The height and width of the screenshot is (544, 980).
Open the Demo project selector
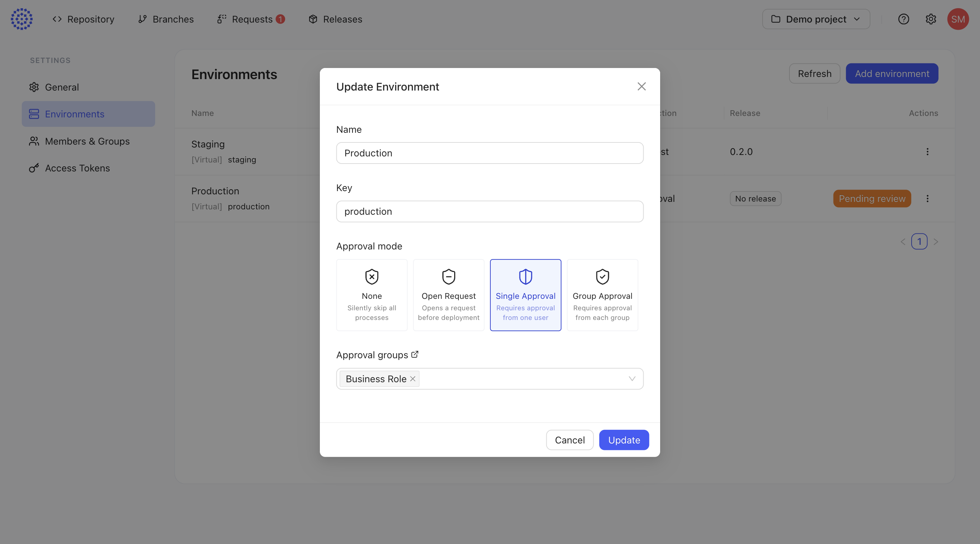pos(816,19)
